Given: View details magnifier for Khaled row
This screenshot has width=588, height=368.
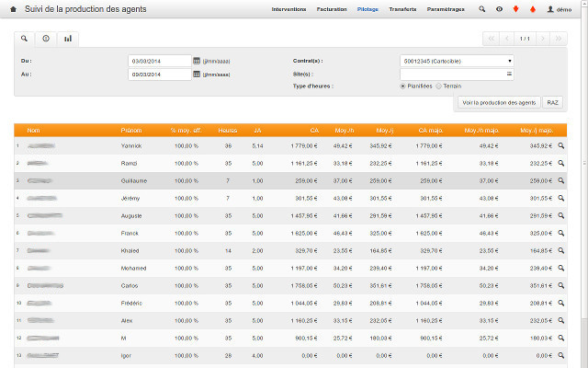Looking at the screenshot, I should [561, 250].
